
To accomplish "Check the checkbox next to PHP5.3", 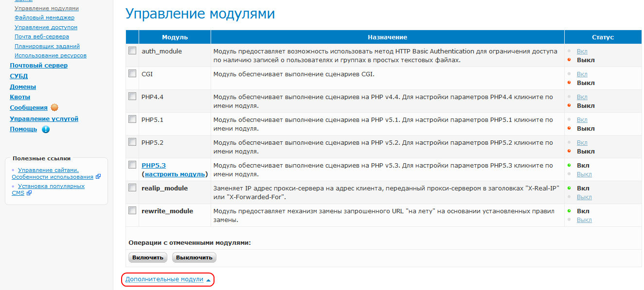I will point(132,165).
